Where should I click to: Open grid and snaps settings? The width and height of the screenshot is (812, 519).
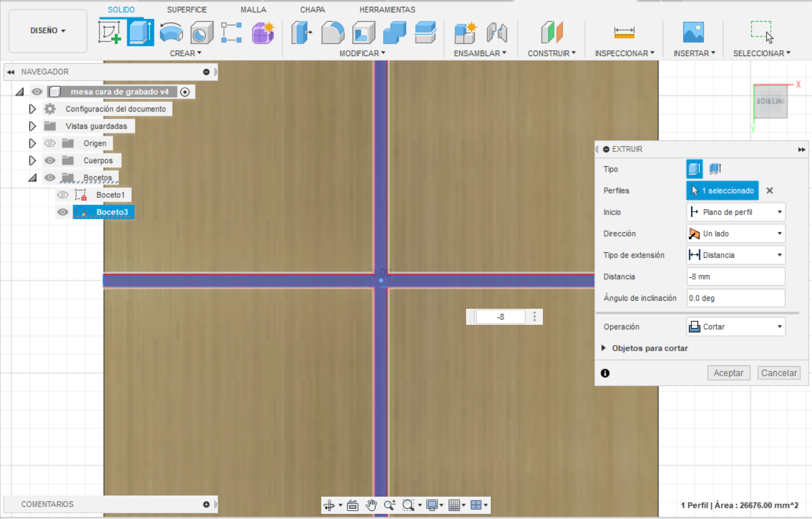454,505
